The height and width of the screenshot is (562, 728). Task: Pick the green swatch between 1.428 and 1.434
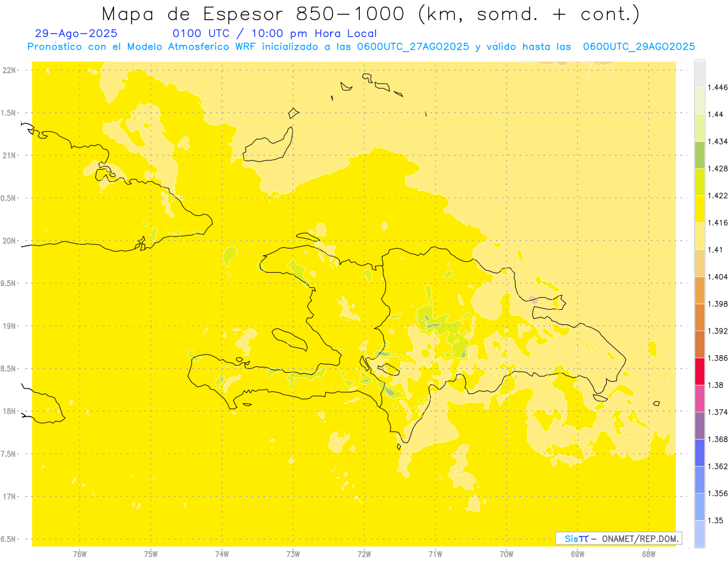699,155
